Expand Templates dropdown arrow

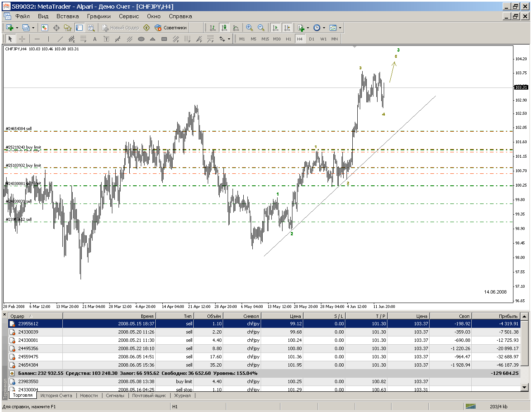[340, 28]
